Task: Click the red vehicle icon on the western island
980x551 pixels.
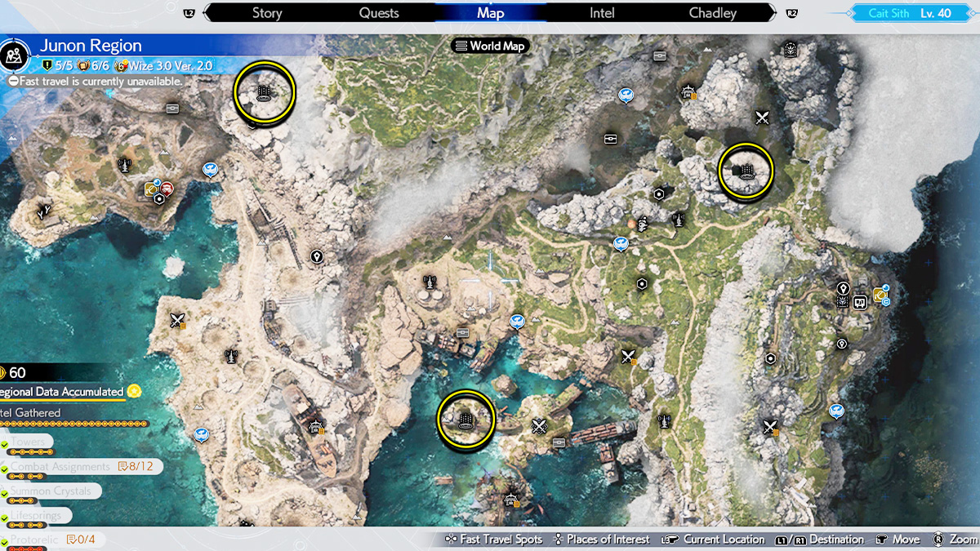Action: pyautogui.click(x=167, y=189)
